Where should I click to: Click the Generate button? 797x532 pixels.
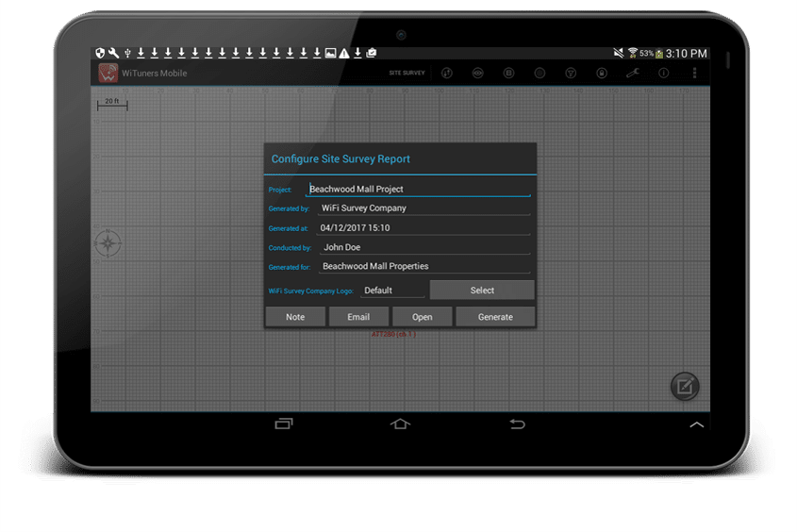pyautogui.click(x=495, y=317)
